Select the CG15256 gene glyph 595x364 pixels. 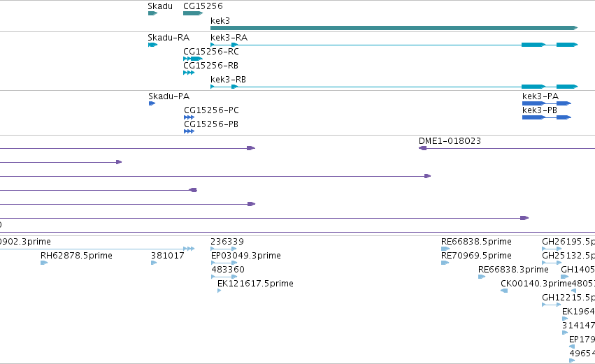(x=193, y=13)
